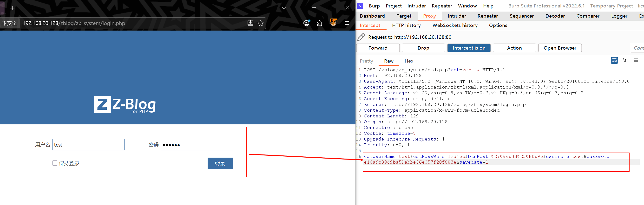The width and height of the screenshot is (644, 205).
Task: Click the 密码 password input field
Action: [197, 145]
